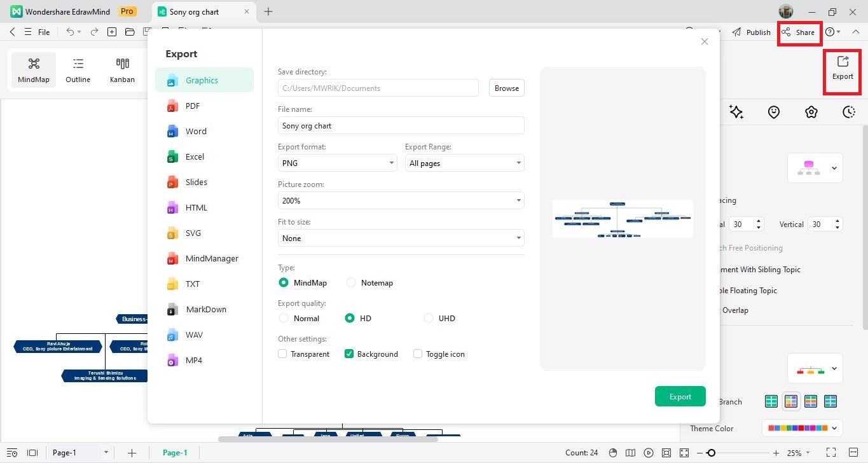Select Word export category
Screen dimensions: 868x463
coord(204,131)
